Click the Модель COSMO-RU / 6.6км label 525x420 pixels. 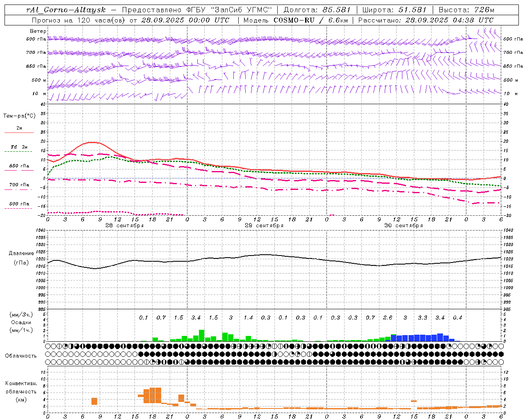(x=295, y=20)
